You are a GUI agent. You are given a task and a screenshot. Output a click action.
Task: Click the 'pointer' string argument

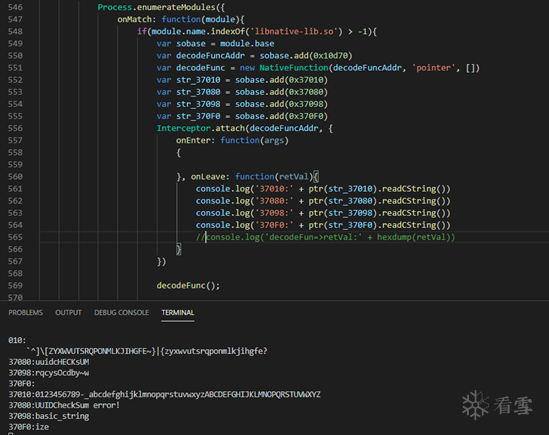(x=434, y=68)
